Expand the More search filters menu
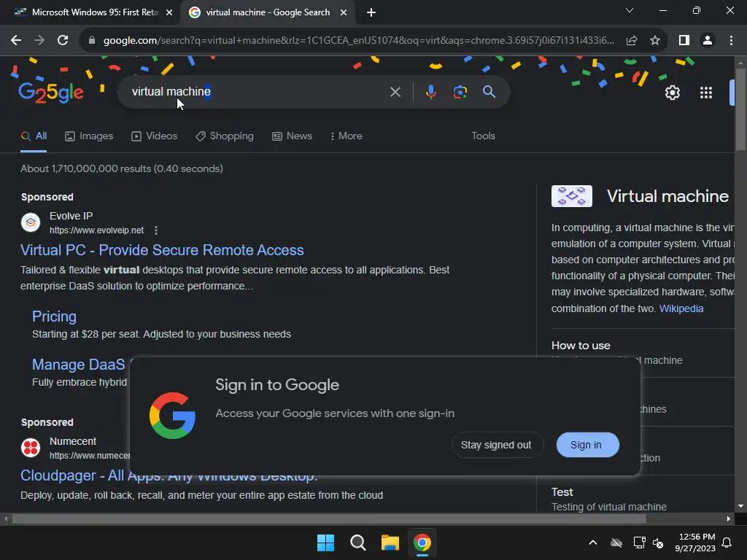This screenshot has width=747, height=560. click(x=347, y=136)
